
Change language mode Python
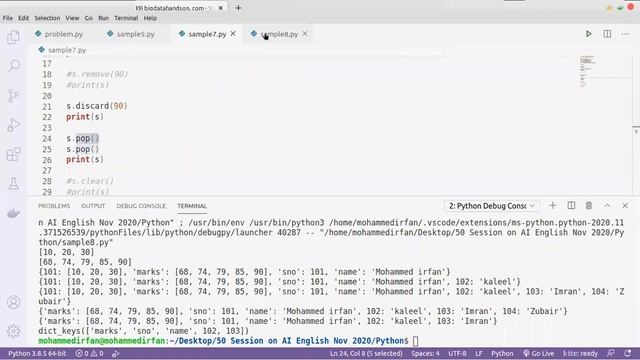point(502,353)
